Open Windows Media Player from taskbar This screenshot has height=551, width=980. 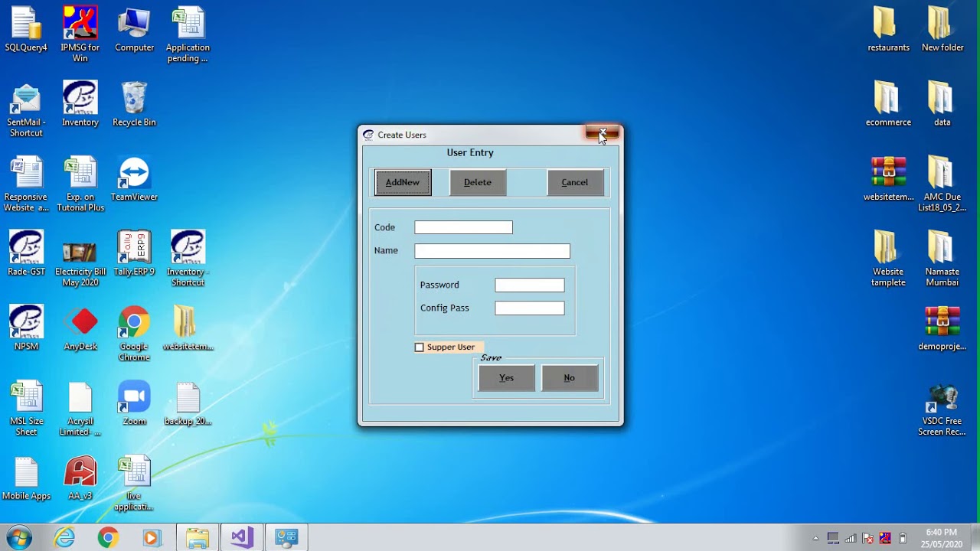151,538
